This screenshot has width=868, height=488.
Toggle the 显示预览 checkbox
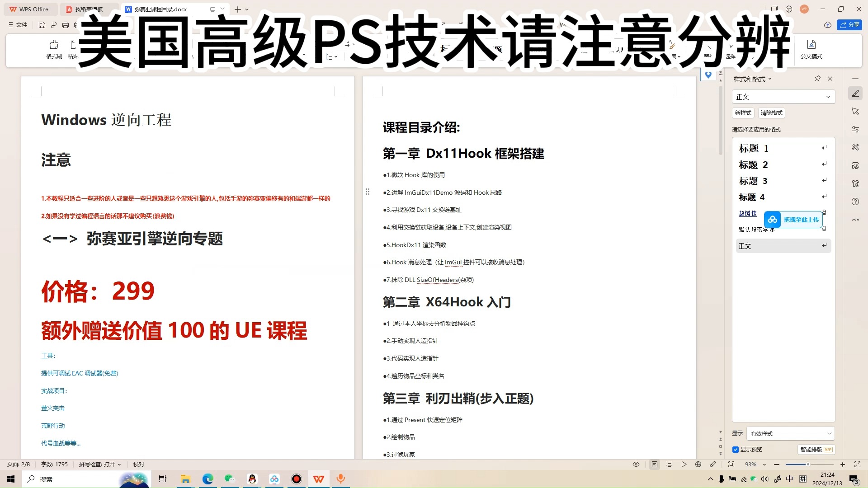coord(736,450)
